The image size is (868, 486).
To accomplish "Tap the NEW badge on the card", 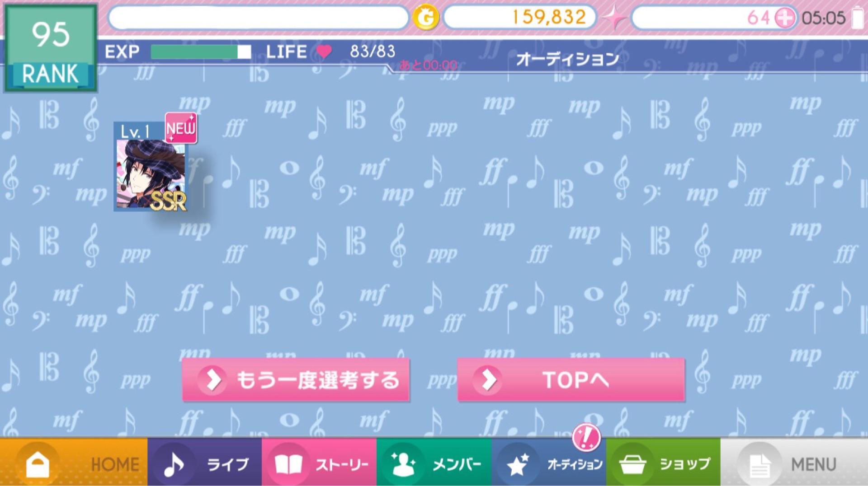I will tap(181, 128).
